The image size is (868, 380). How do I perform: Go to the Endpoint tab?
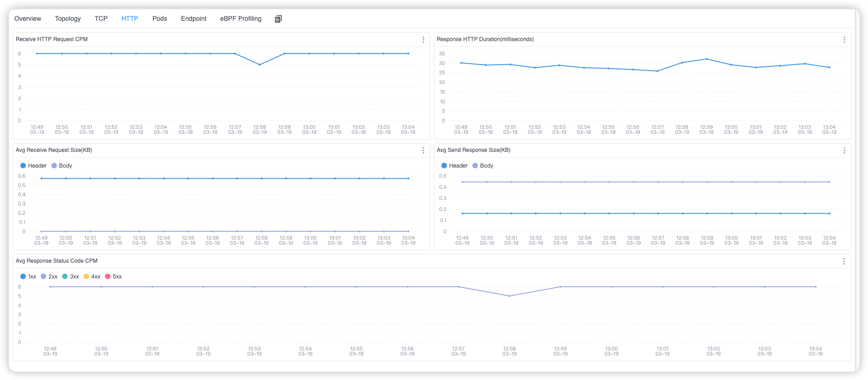(193, 19)
